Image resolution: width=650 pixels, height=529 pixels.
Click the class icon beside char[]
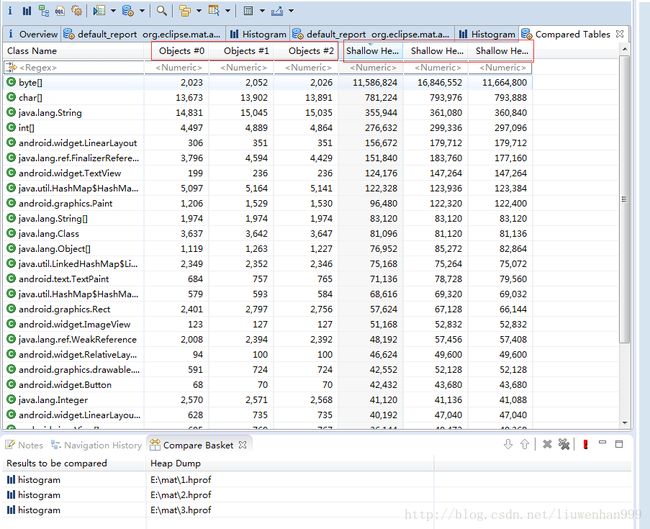click(11, 97)
